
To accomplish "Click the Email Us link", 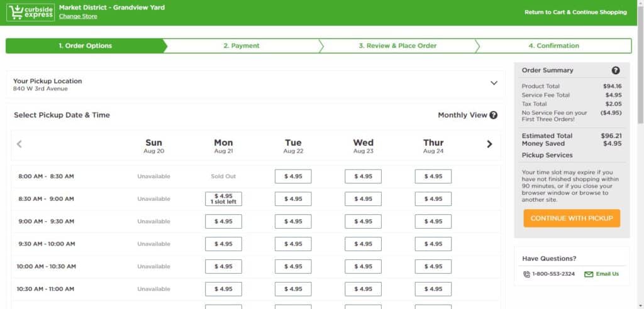I will tap(607, 274).
